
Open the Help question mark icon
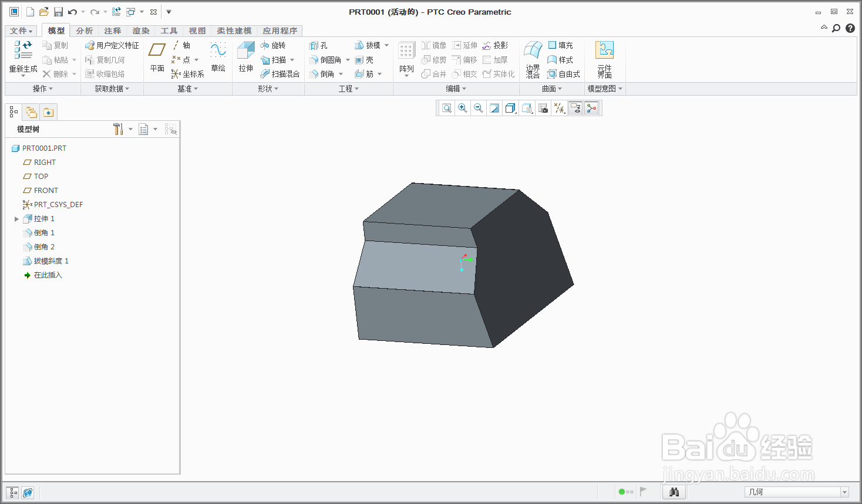click(x=850, y=28)
